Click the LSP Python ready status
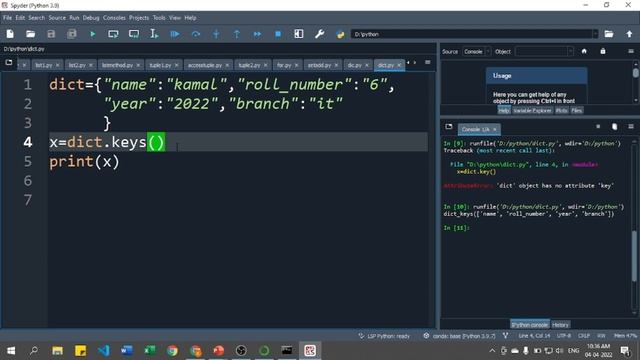This screenshot has height=360, width=640. tap(384, 336)
